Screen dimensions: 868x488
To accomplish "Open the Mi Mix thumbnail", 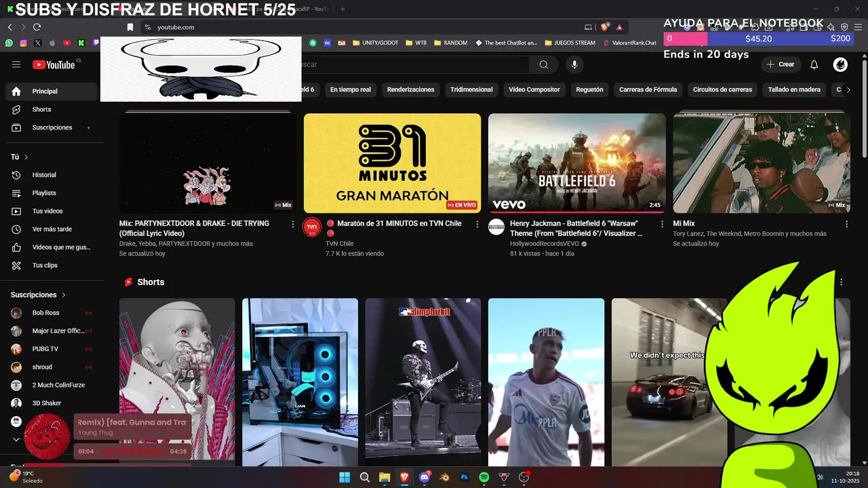I will 762,163.
